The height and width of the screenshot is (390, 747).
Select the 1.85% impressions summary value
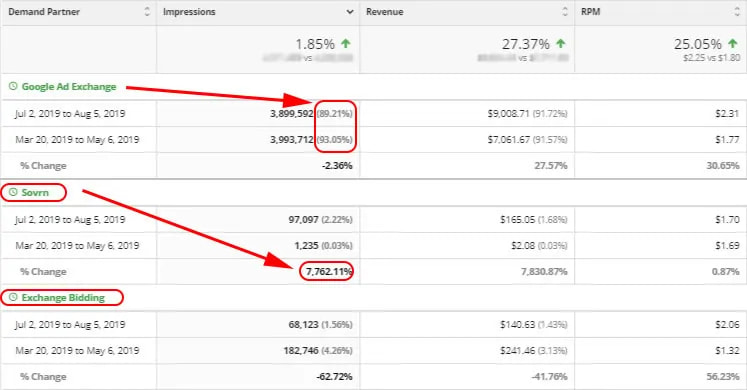315,44
